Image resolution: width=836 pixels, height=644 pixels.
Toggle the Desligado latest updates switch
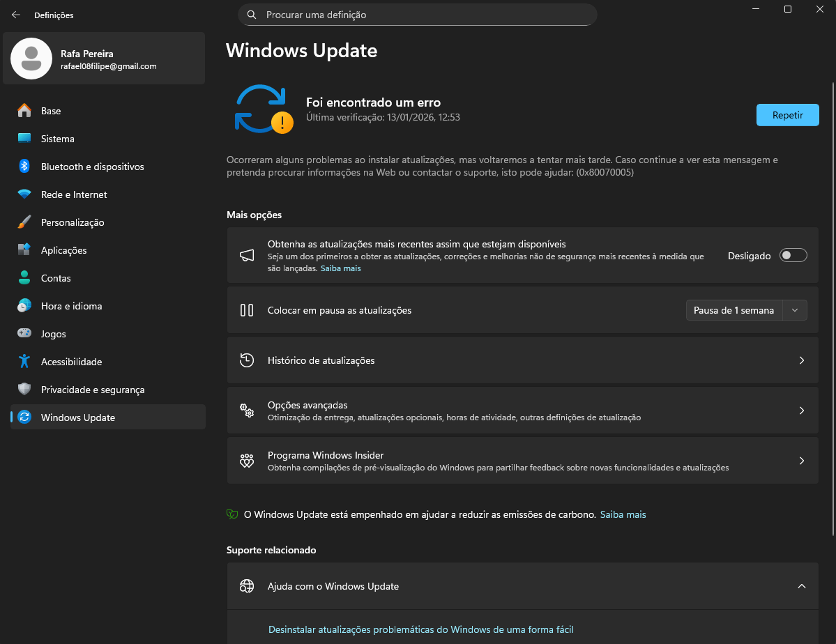793,256
